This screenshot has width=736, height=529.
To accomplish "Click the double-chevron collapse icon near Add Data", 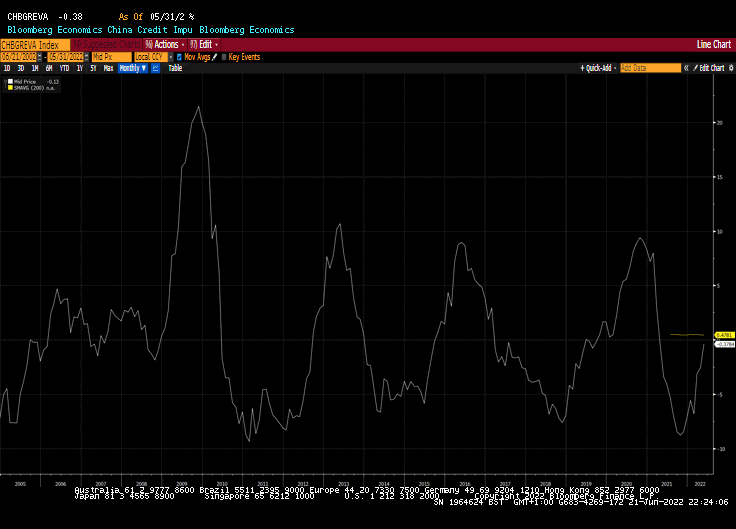I will [x=687, y=68].
